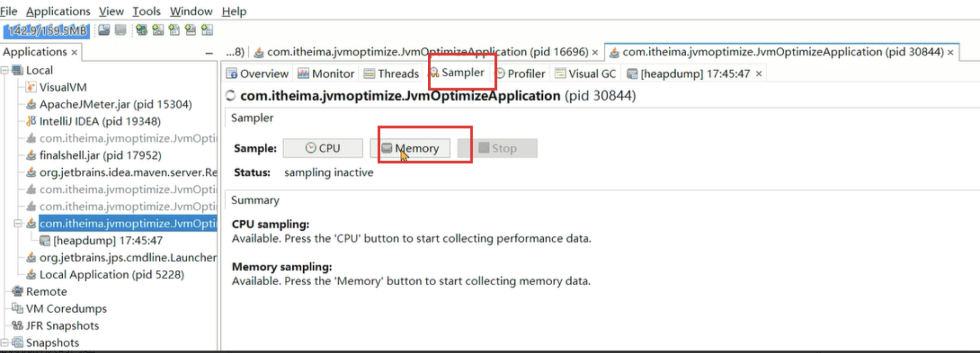Select the VM Coredumps node
The image size is (980, 353).
[66, 309]
